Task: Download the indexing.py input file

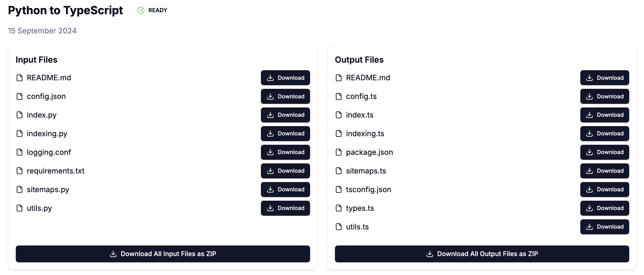Action: [x=285, y=134]
